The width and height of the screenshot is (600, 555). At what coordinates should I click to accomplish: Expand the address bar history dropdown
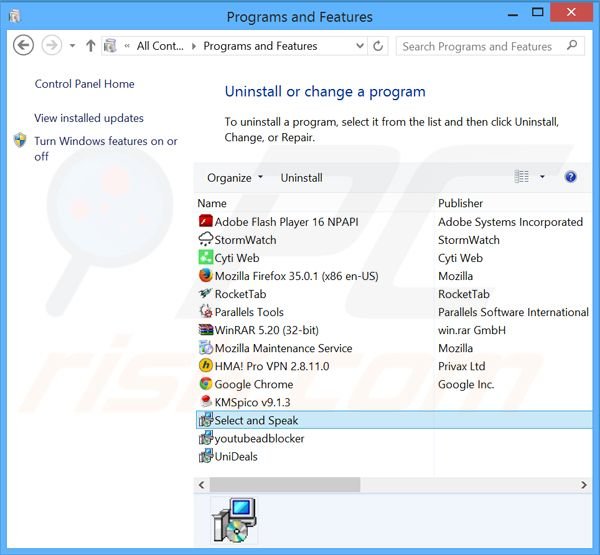pyautogui.click(x=360, y=46)
